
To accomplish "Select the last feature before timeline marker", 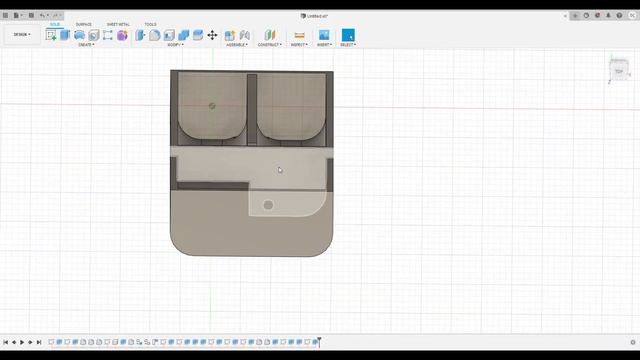I will point(315,342).
